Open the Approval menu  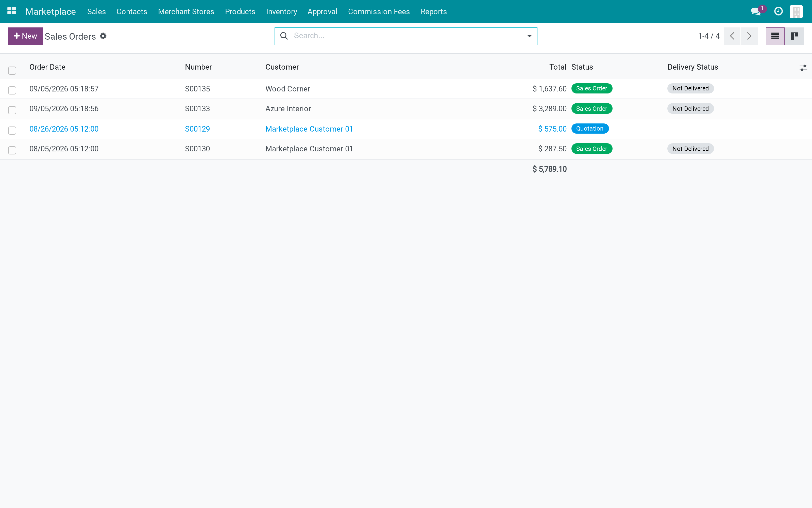pos(322,11)
